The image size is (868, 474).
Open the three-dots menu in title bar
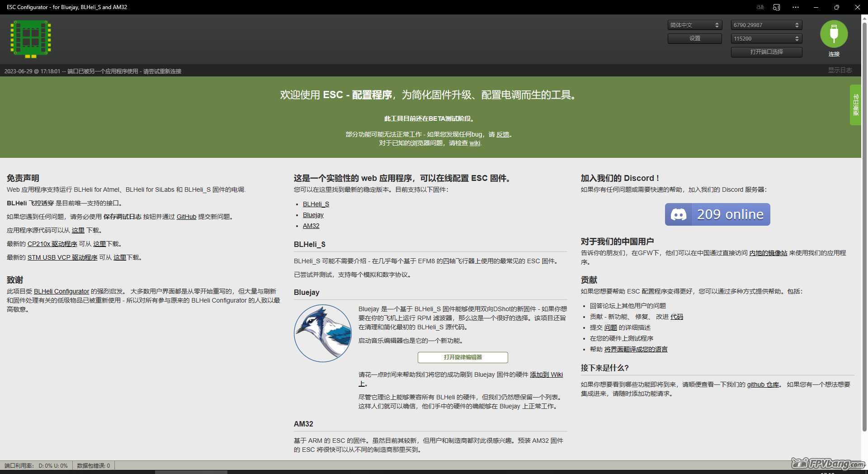coord(796,7)
